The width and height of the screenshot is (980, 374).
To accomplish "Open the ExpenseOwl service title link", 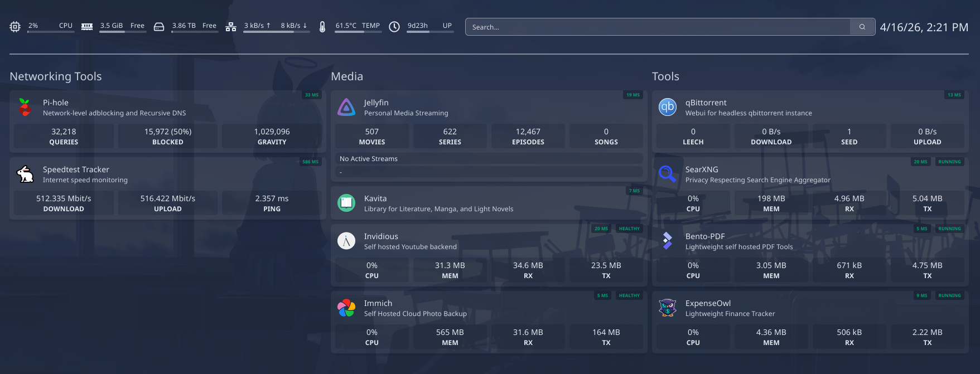I will (x=708, y=303).
